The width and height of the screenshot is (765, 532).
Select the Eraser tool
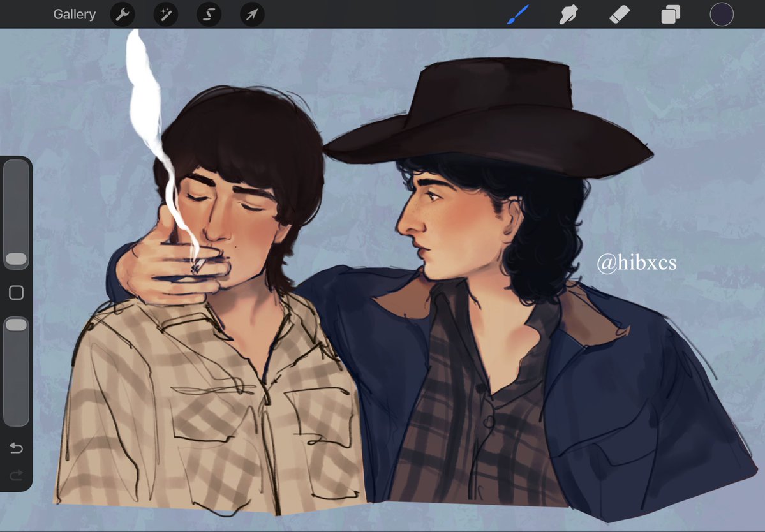point(620,14)
